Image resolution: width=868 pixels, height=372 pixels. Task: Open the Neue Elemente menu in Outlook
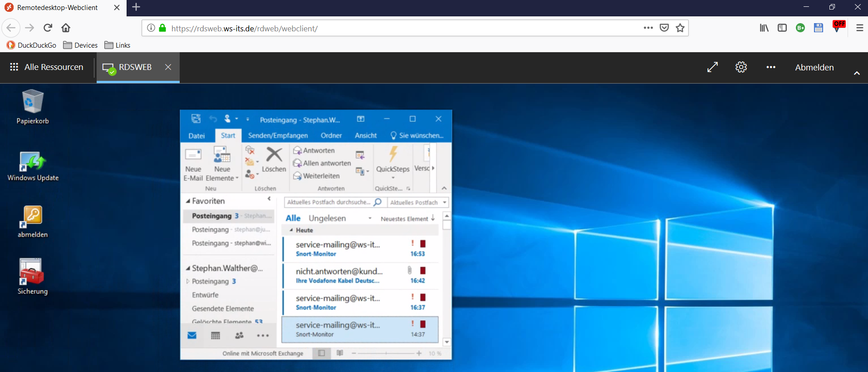coord(222,164)
